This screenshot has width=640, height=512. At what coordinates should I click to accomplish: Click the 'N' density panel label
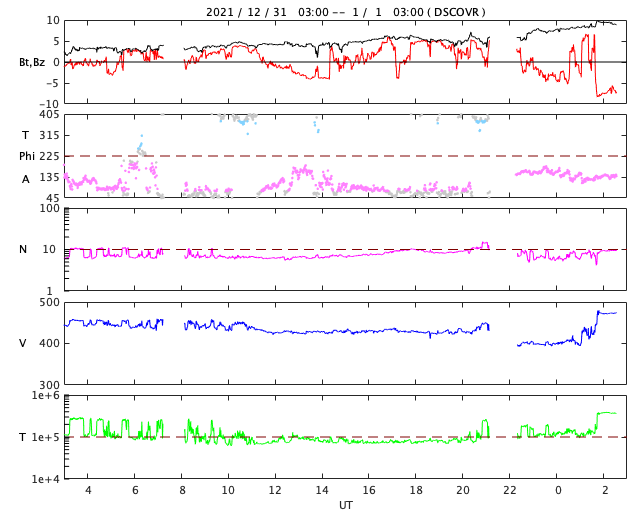tap(23, 249)
